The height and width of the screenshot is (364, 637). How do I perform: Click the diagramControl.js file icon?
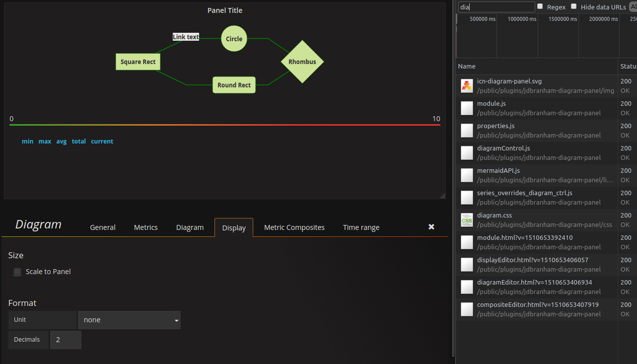click(467, 152)
